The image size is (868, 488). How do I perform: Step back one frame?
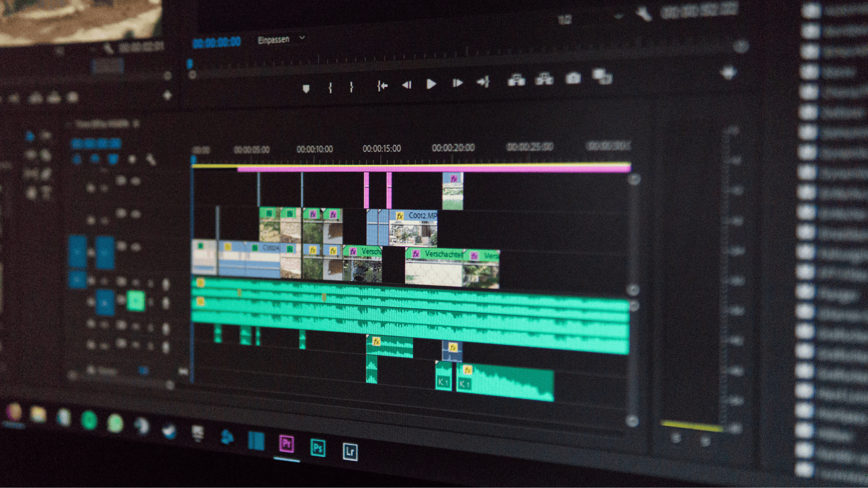(x=406, y=84)
